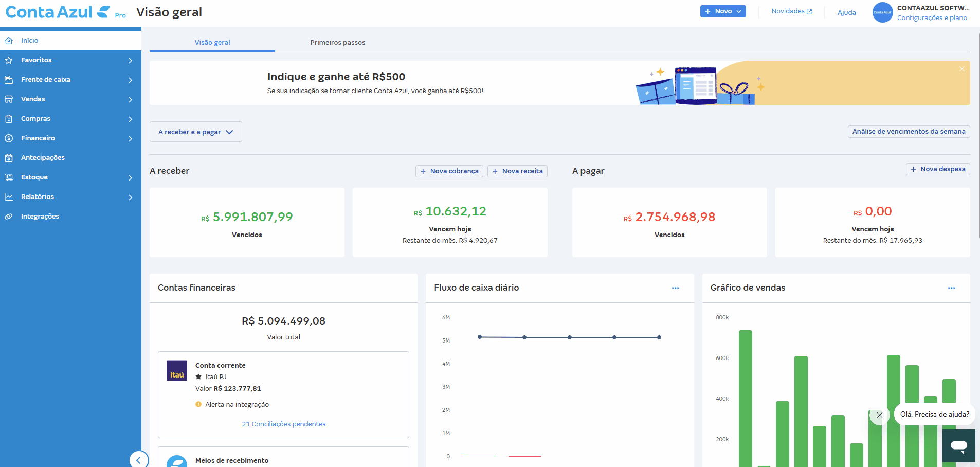
Task: Click the Antecipações icon in sidebar
Action: pyautogui.click(x=9, y=158)
